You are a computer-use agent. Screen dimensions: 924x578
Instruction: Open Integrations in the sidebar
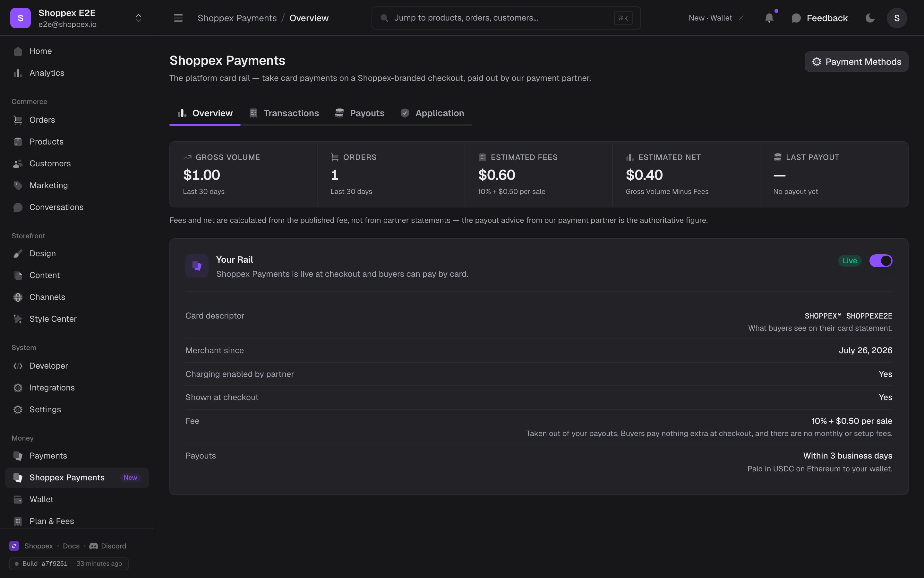77,388
